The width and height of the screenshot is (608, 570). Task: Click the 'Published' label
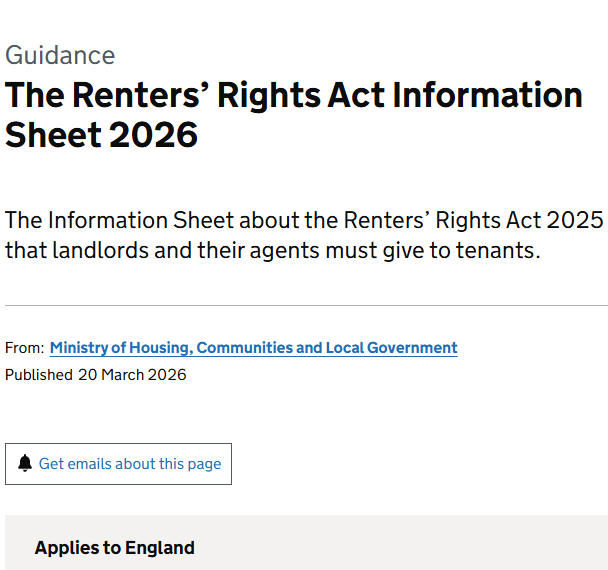point(38,375)
